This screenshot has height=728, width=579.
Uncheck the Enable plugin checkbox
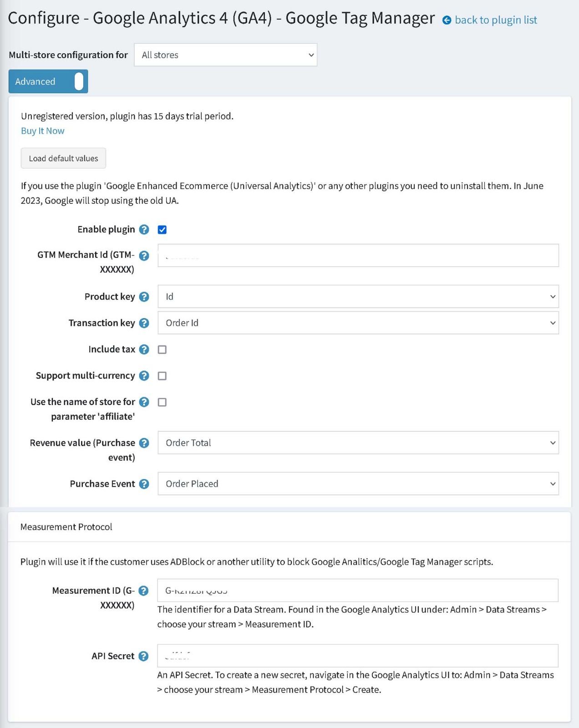click(x=162, y=230)
